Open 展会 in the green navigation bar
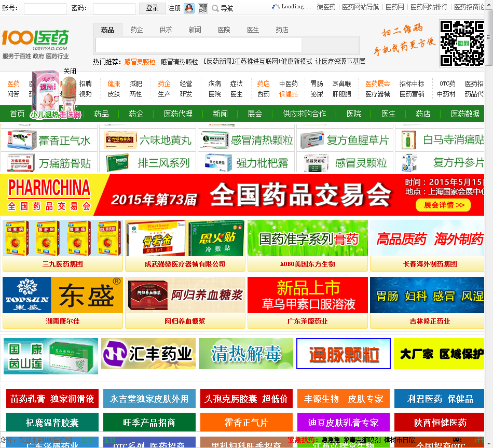493x448 pixels. coord(255,114)
